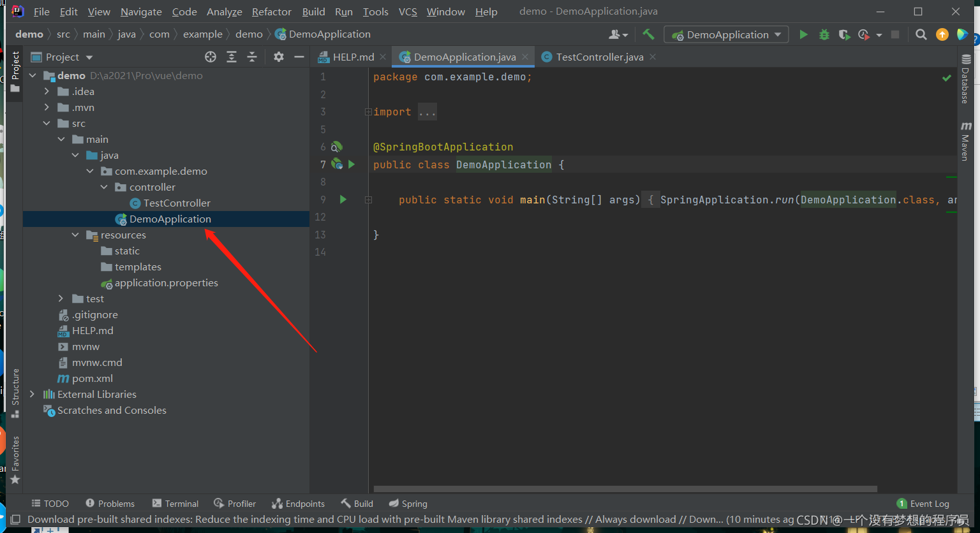Close the HELP.md tab
This screenshot has height=533, width=980.
[383, 57]
